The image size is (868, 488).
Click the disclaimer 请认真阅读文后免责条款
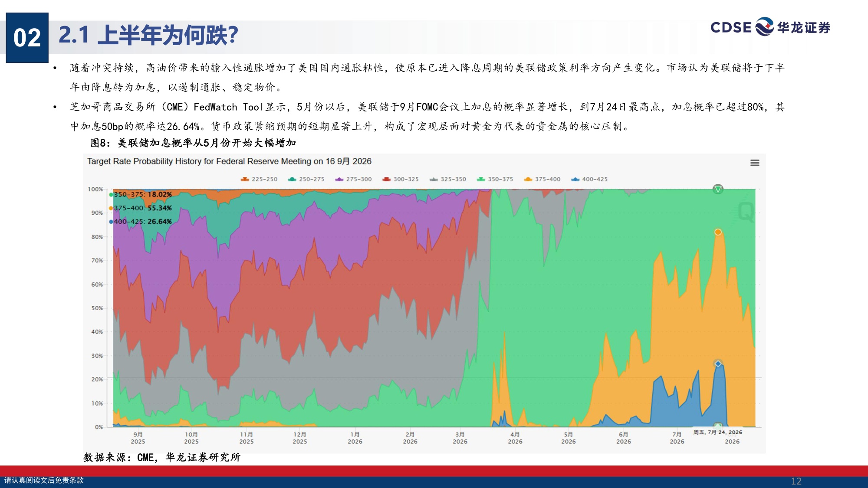pyautogui.click(x=44, y=480)
